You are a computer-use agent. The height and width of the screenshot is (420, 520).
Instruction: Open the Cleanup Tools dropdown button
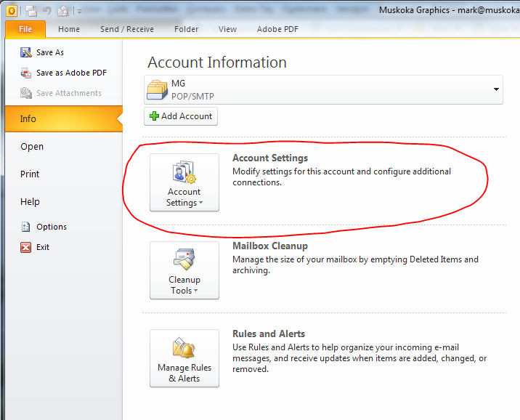[x=184, y=270]
